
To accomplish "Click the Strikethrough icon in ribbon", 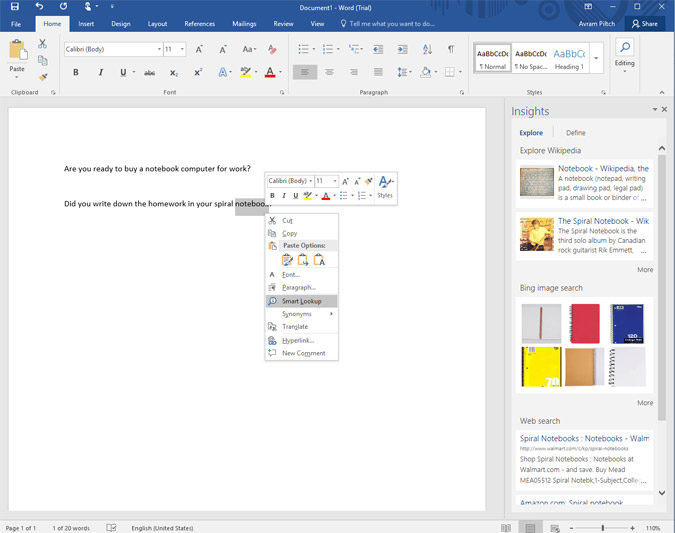I will tap(149, 73).
